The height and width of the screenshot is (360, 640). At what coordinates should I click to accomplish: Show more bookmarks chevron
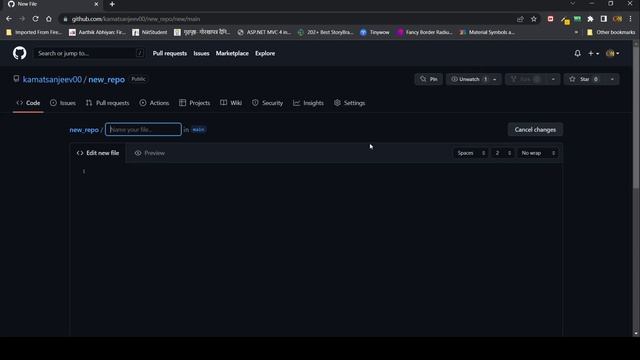[x=576, y=32]
